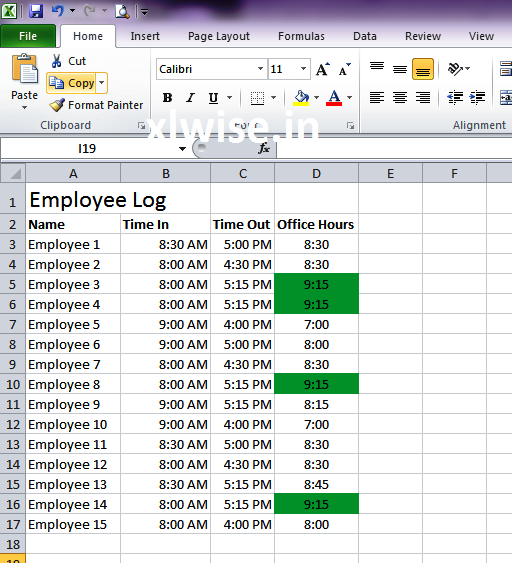Click the Fill Color paint bucket

pos(301,98)
